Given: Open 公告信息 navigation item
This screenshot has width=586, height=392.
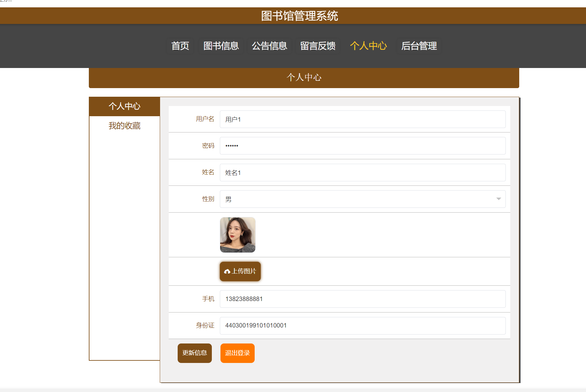Looking at the screenshot, I should point(269,46).
